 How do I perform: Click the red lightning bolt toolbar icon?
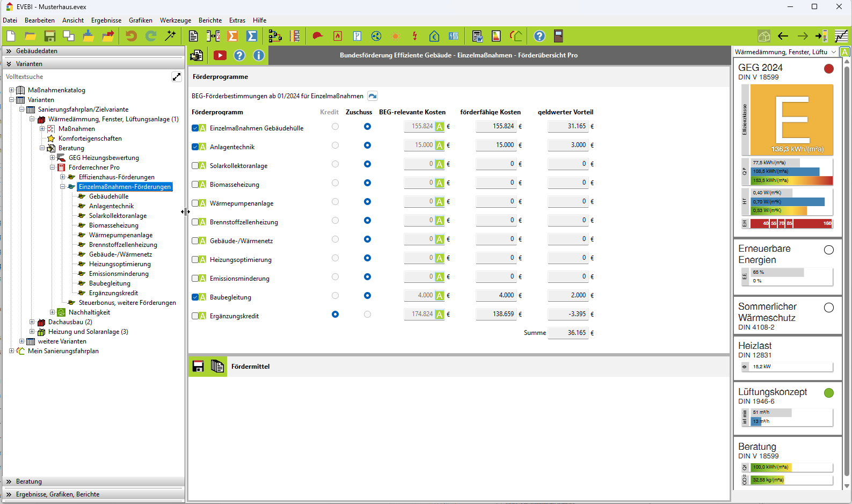pos(414,36)
